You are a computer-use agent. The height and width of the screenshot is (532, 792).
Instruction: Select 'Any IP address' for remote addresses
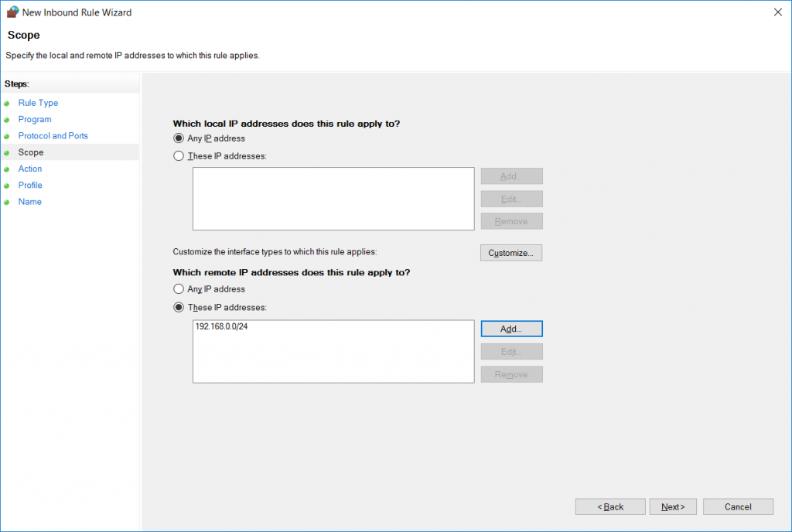click(x=179, y=288)
